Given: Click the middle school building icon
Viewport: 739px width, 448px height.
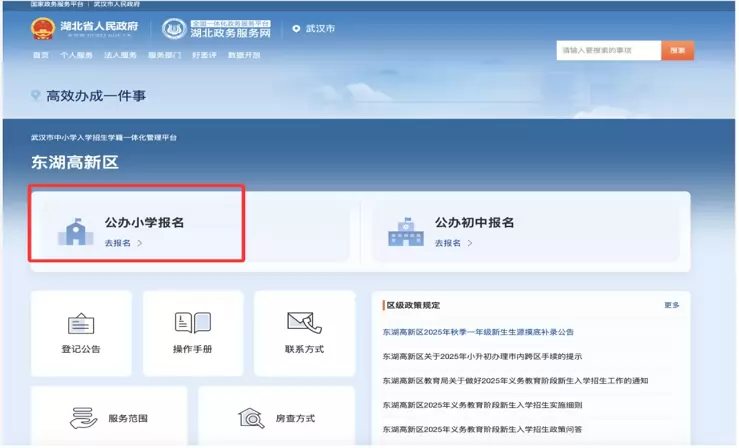Looking at the screenshot, I should [x=406, y=232].
